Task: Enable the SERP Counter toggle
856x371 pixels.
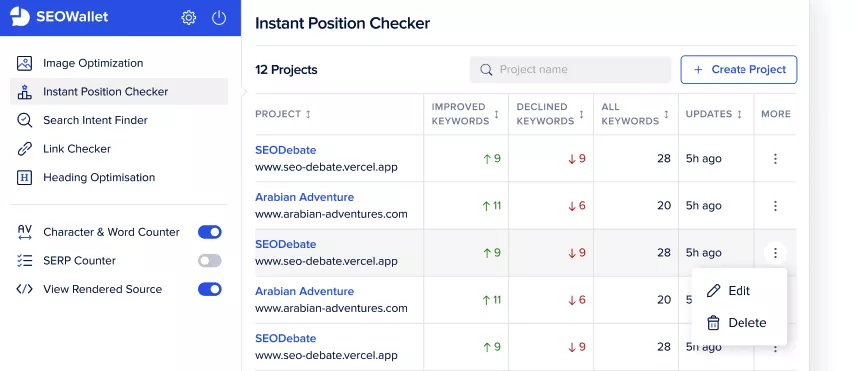Action: (210, 261)
